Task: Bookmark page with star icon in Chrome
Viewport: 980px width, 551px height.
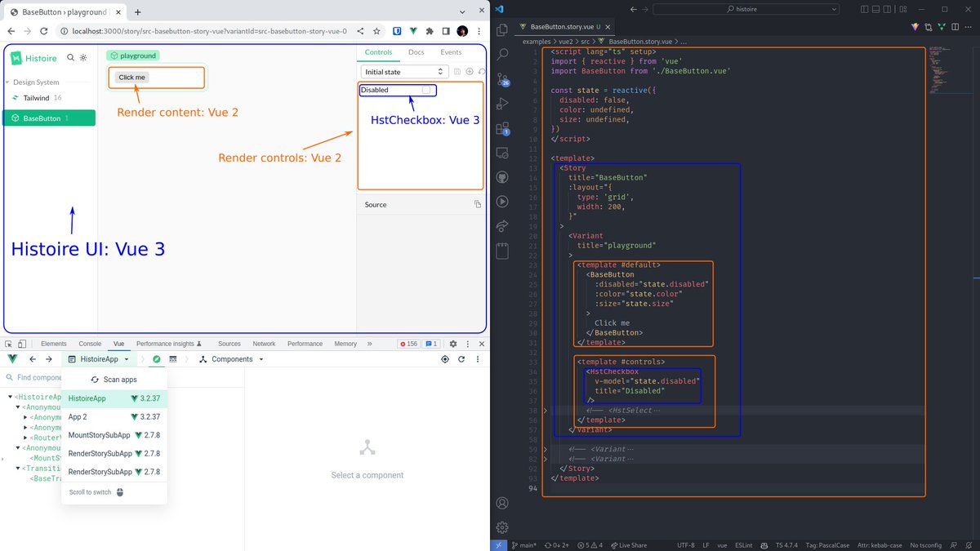Action: coord(376,31)
